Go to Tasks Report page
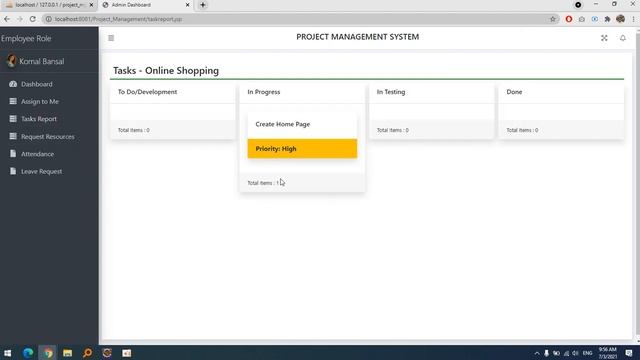 tap(39, 119)
